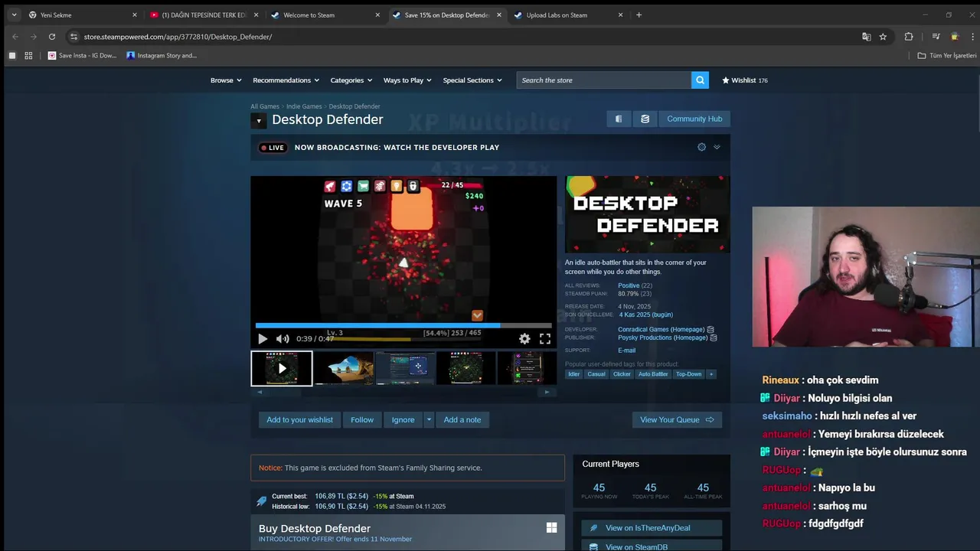Expand the Recommendations menu
The image size is (980, 551).
(x=286, y=80)
